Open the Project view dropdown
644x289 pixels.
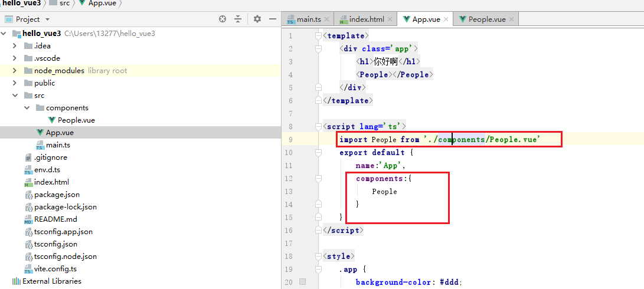[47, 19]
